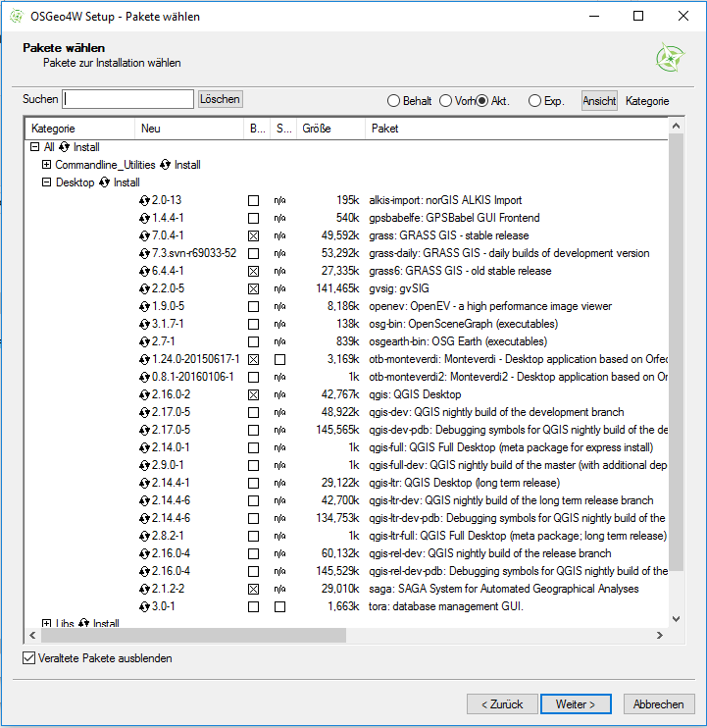Screen dimensions: 707x728
Task: Click the Größe column header
Action: 331,129
